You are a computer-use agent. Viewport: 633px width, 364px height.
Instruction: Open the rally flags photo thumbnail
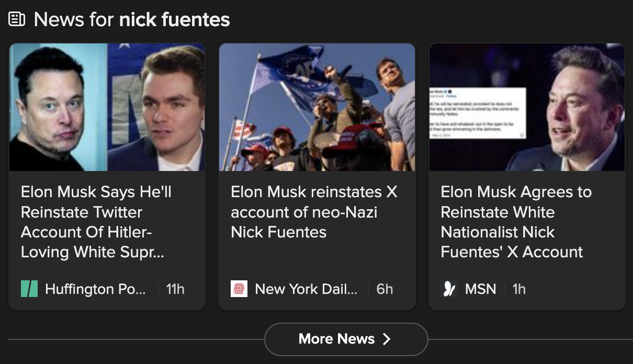tap(317, 107)
